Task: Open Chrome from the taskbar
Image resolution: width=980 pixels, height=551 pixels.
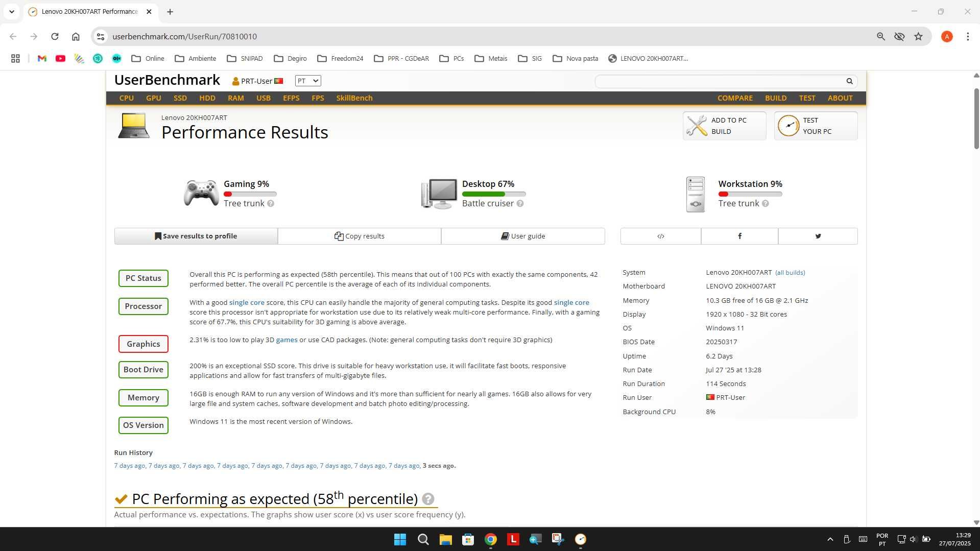Action: click(490, 539)
